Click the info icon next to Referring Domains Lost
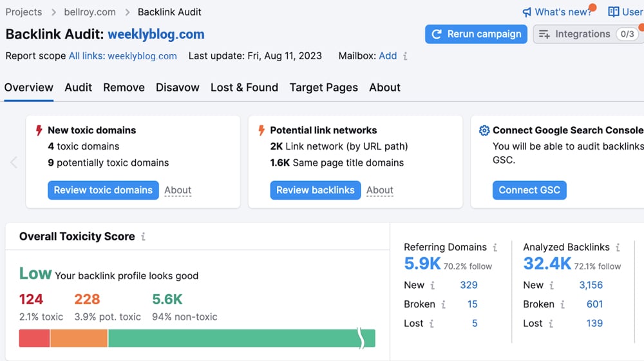Screen dimensions: 644x361 [431, 324]
